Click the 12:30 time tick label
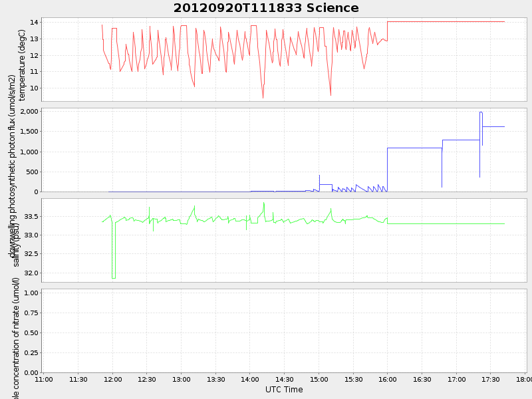The height and width of the screenshot is (399, 532). pyautogui.click(x=147, y=379)
